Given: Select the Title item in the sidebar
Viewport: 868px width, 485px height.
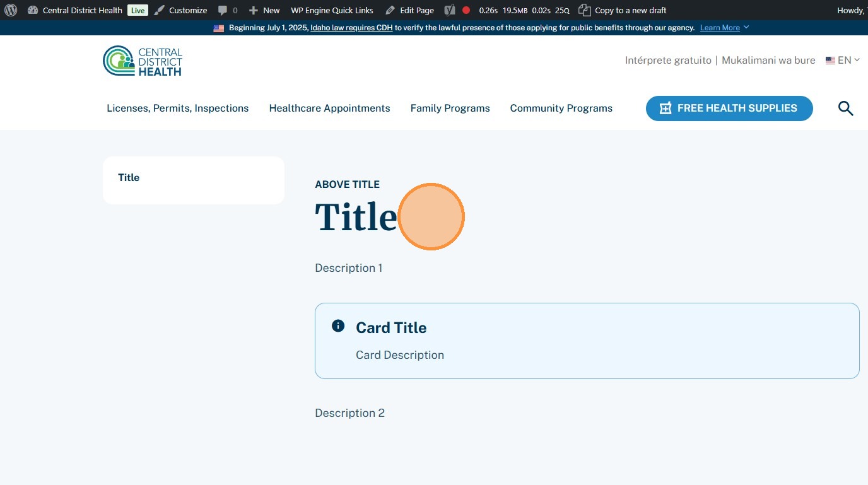Looking at the screenshot, I should (x=129, y=178).
